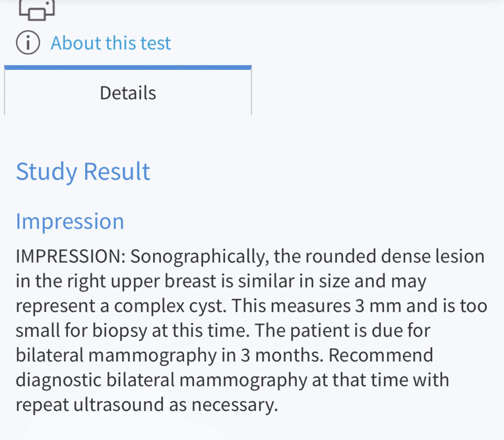The image size is (504, 440).
Task: Click the word Recommend
Action: (x=381, y=355)
